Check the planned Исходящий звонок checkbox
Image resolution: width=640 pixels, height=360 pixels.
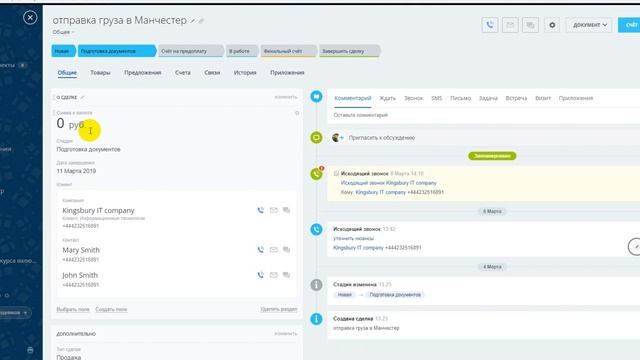tap(336, 173)
